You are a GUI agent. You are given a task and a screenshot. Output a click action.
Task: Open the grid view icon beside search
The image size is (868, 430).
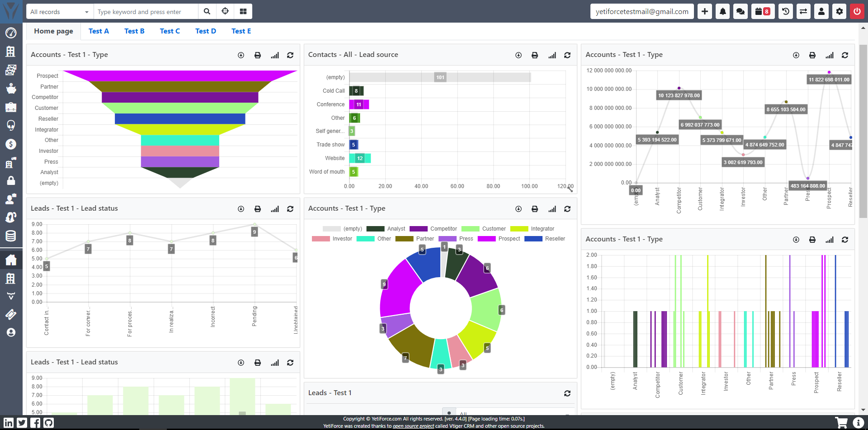point(243,12)
